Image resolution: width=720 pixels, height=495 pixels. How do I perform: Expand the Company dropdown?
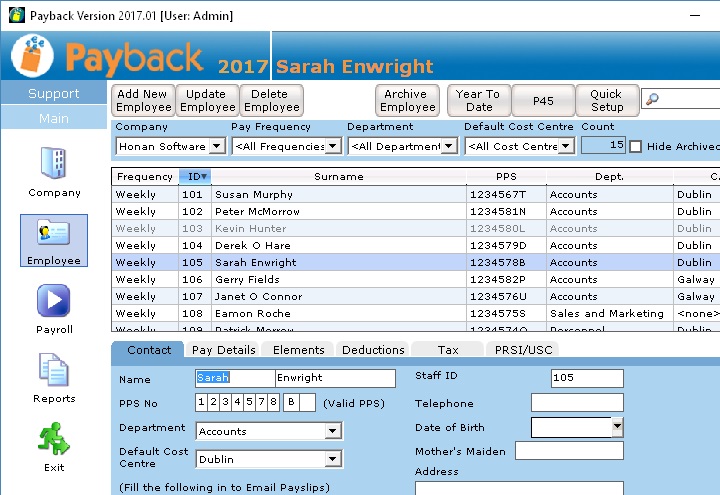(x=217, y=146)
